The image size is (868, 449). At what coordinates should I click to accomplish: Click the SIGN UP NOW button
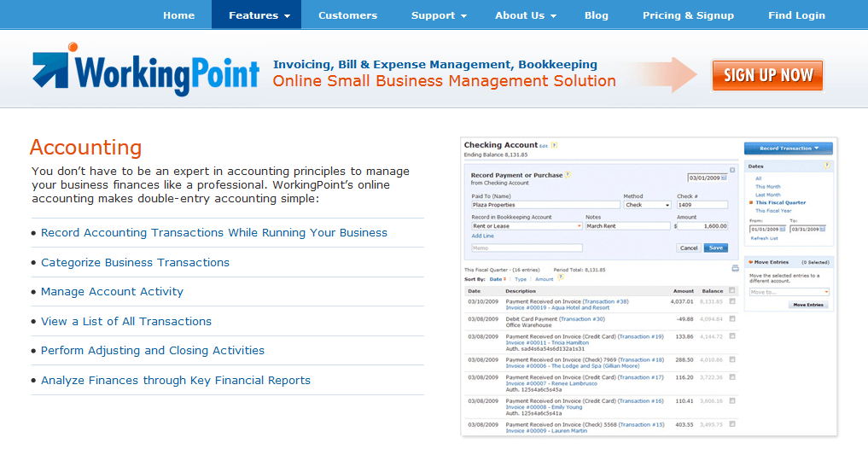click(x=768, y=75)
